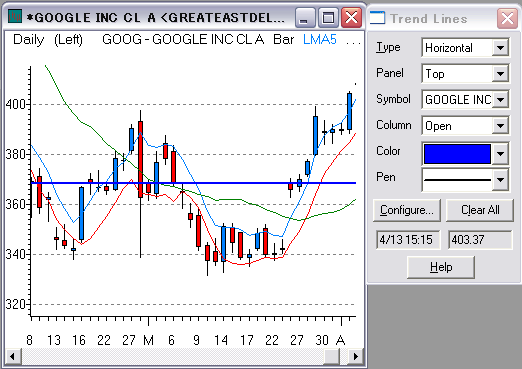This screenshot has height=369, width=522.
Task: Click the left scroll arrow under chart
Action: [x=13, y=357]
